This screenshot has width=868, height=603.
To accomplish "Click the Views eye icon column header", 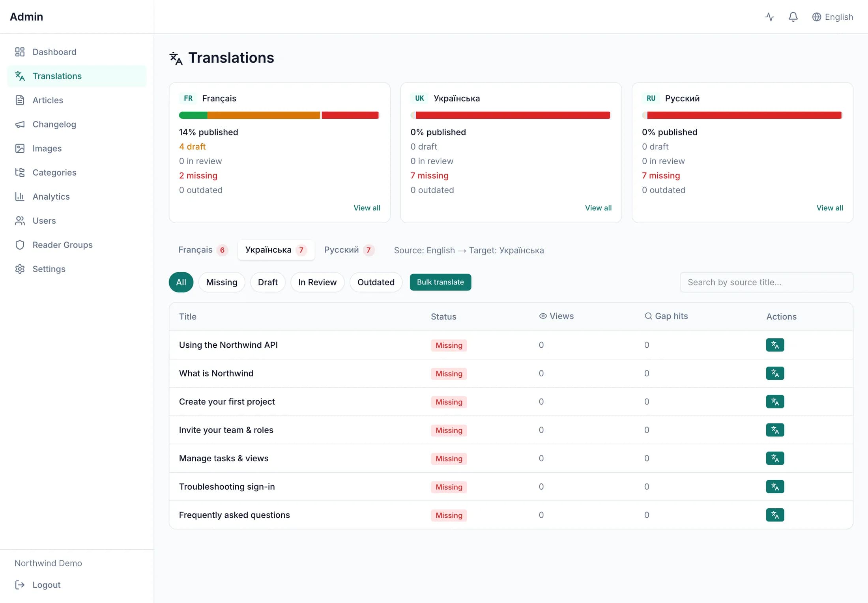I will click(x=543, y=316).
